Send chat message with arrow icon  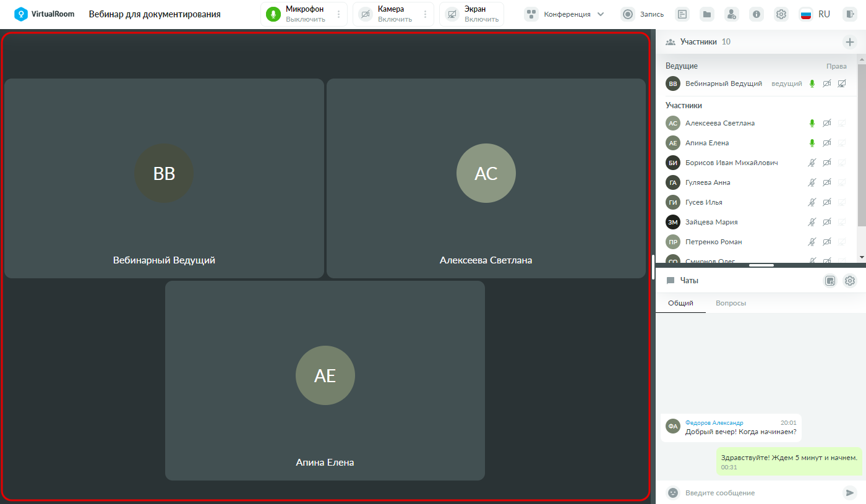point(849,493)
